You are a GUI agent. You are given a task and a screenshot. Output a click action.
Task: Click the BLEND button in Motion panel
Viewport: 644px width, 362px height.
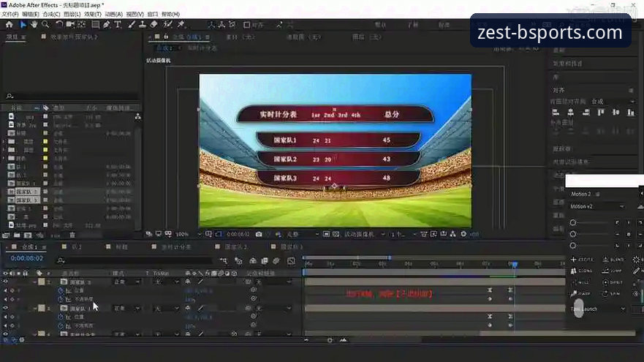(x=613, y=260)
